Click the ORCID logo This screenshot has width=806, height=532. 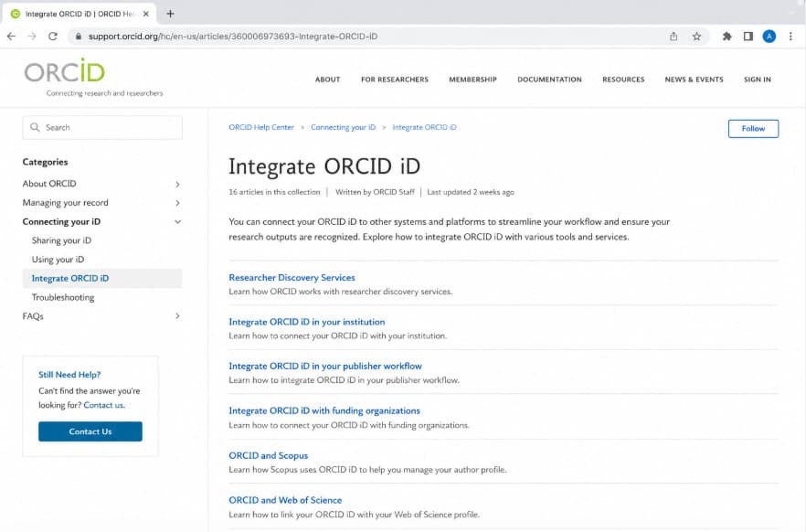65,71
